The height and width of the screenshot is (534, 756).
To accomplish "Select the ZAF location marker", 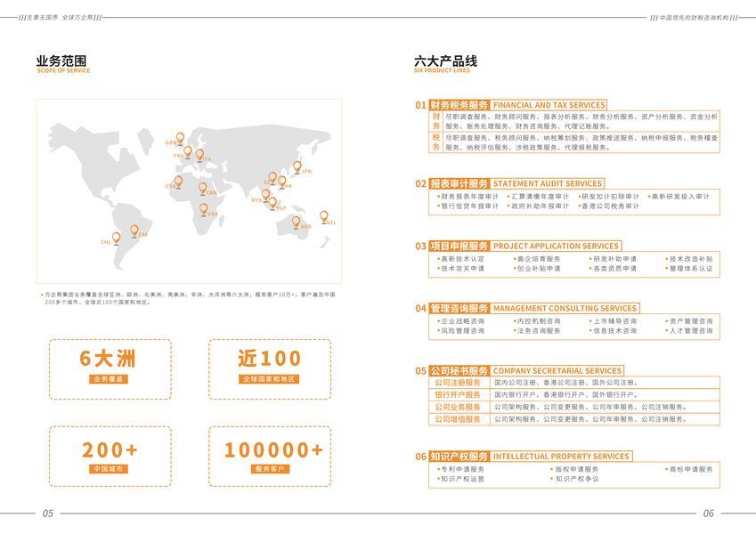I will tap(134, 231).
